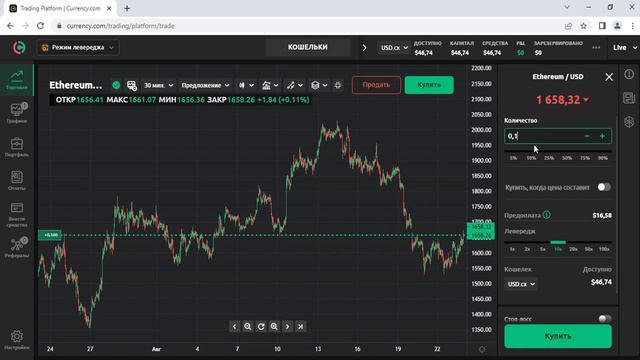This screenshot has width=640, height=360.
Task: Open the USD.cx wallet dropdown in the order panel
Action: [521, 284]
